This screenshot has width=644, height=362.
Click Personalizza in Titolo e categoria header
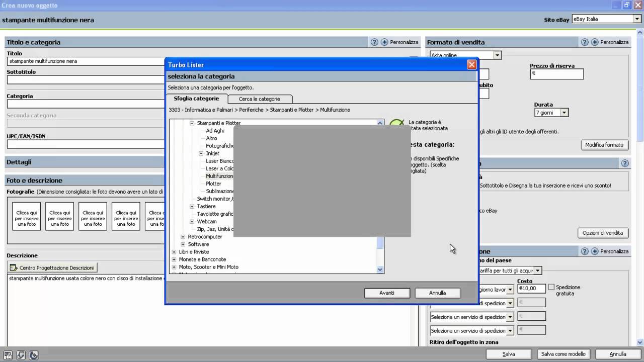pyautogui.click(x=404, y=42)
